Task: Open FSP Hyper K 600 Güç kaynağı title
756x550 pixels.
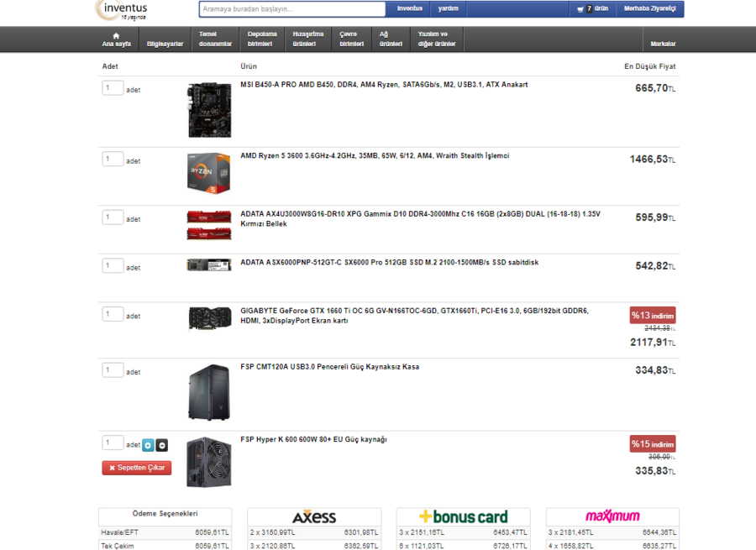Action: point(313,440)
